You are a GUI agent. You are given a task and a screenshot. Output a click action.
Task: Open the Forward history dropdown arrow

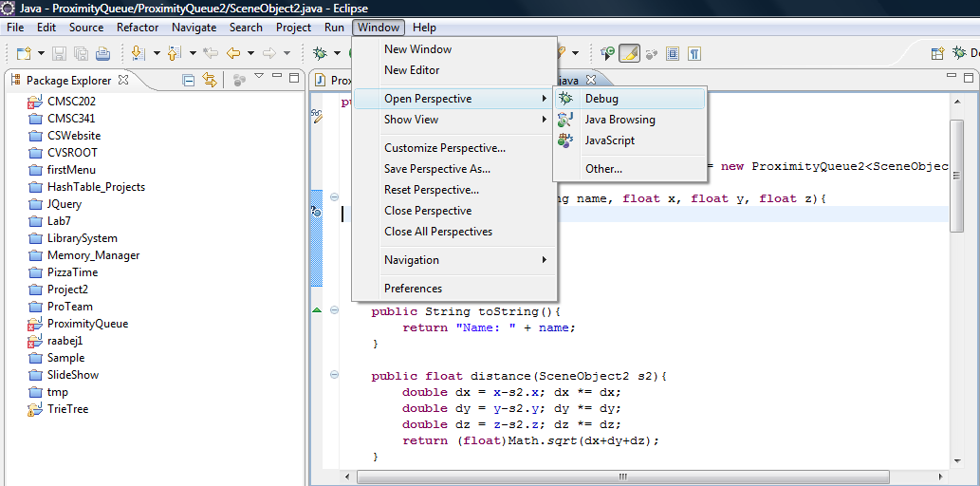[x=287, y=54]
